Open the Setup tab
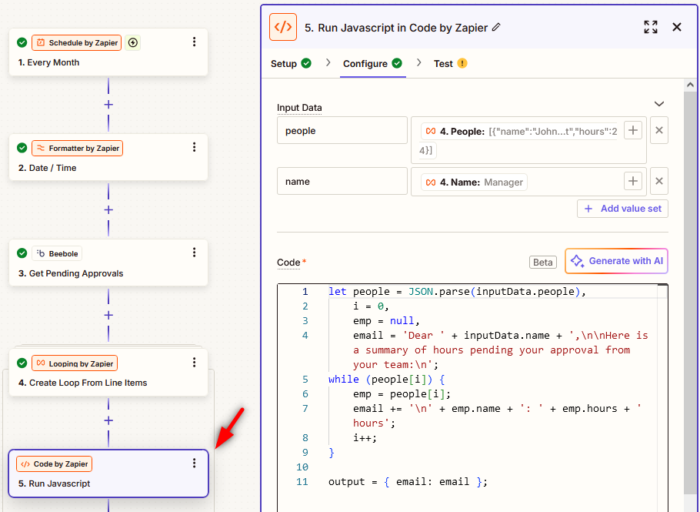The height and width of the screenshot is (512, 700). tap(291, 63)
